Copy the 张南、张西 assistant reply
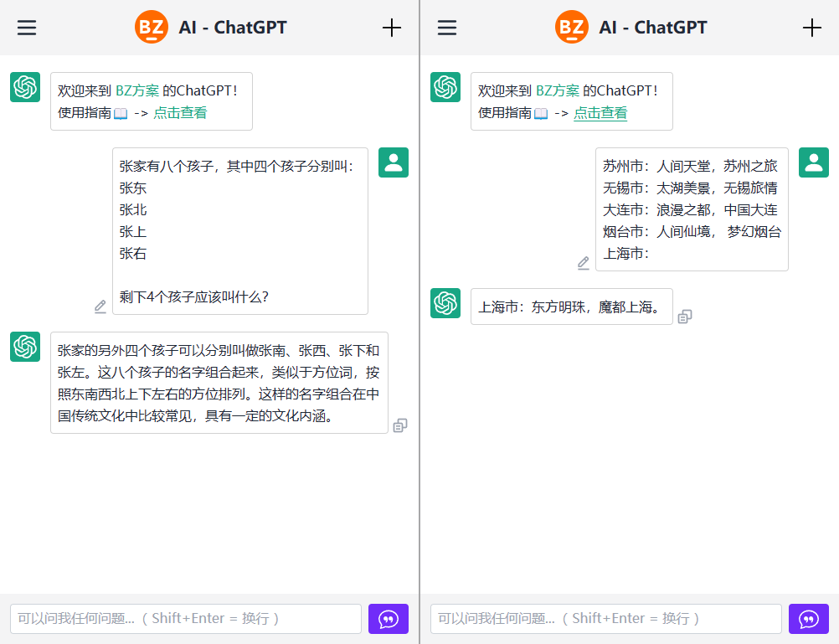 click(400, 425)
